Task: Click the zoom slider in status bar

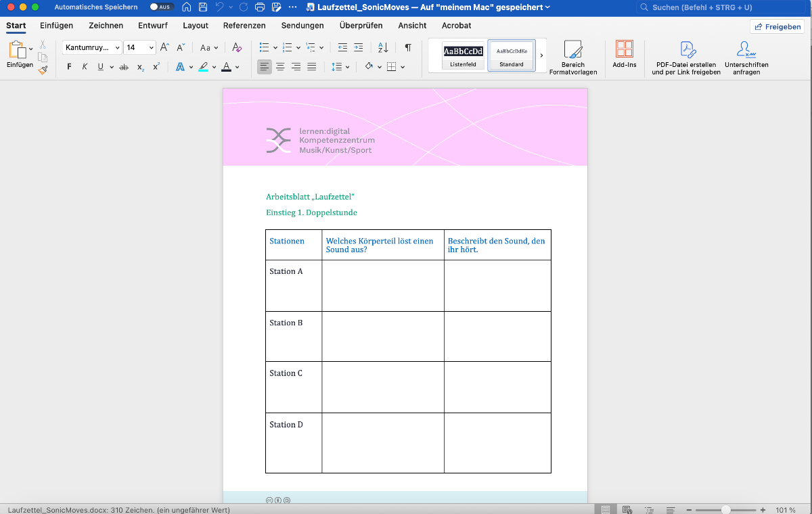Action: (x=725, y=509)
